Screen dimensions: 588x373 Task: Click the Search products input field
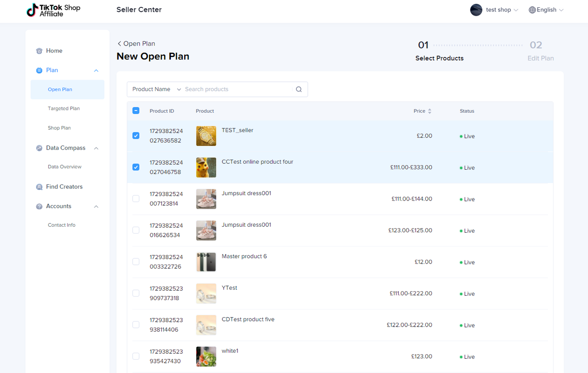point(237,89)
